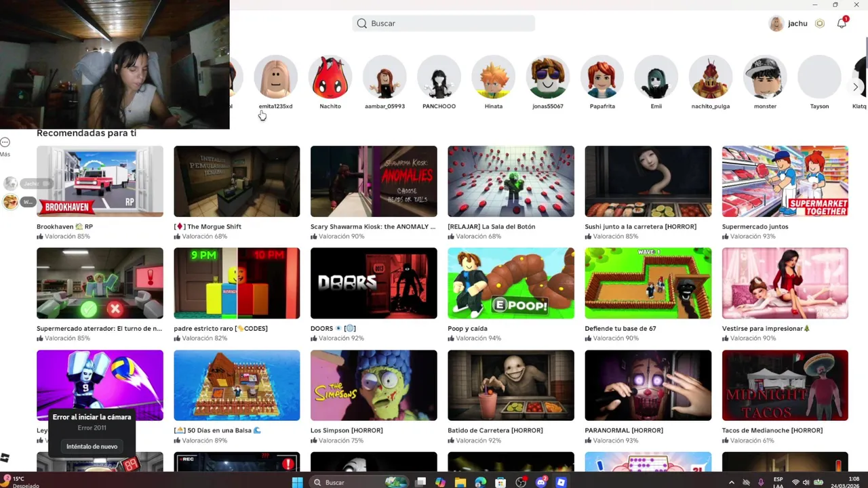Click 'Error 2011' text in camera popup
The image size is (868, 488).
[92, 428]
